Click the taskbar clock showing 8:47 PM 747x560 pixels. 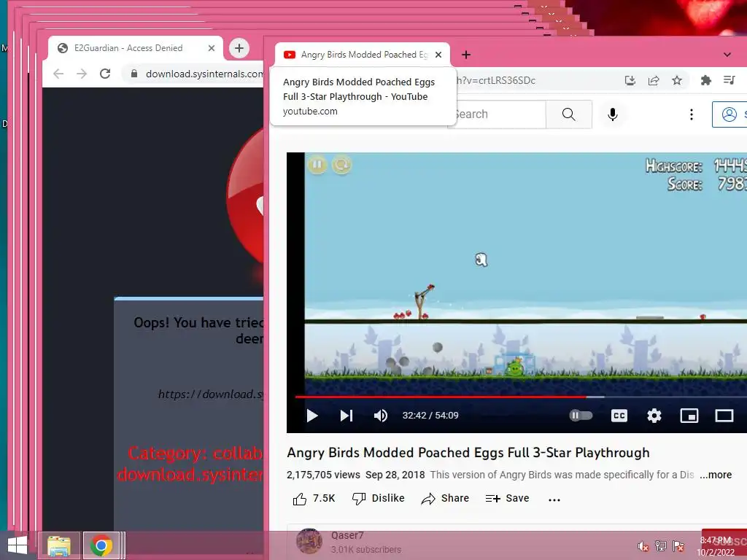click(716, 546)
